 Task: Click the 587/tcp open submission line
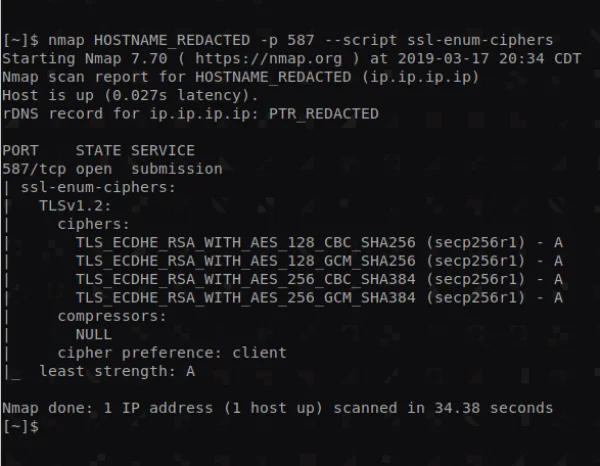[x=112, y=169]
